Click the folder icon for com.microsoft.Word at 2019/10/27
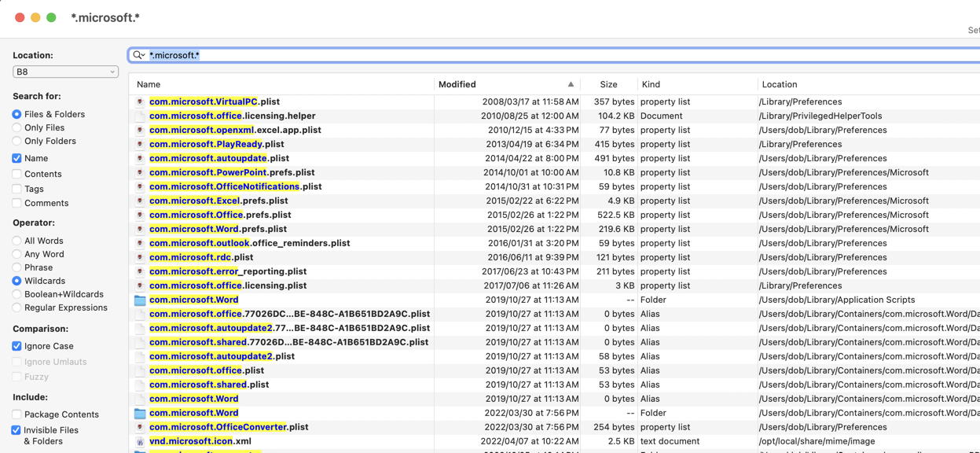The image size is (980, 453). click(140, 300)
